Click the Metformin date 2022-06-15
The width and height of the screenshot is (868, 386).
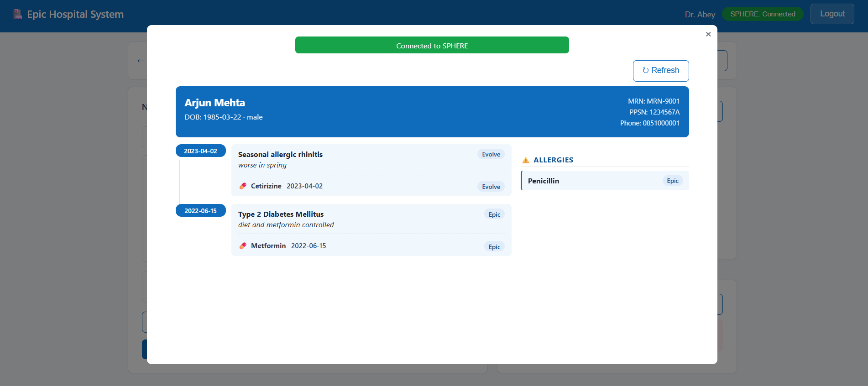pyautogui.click(x=309, y=246)
